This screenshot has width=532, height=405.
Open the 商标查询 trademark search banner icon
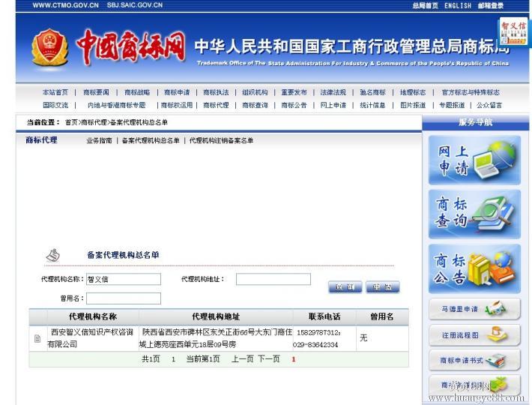click(x=474, y=214)
